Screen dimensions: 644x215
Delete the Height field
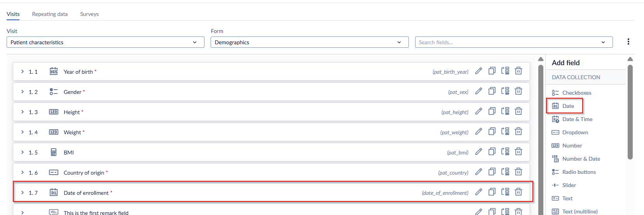pyautogui.click(x=518, y=111)
